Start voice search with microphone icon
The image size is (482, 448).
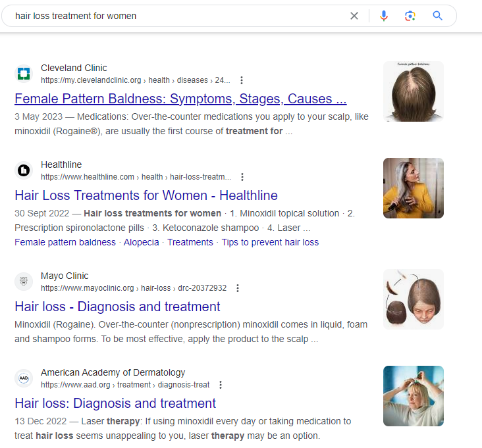click(x=384, y=16)
